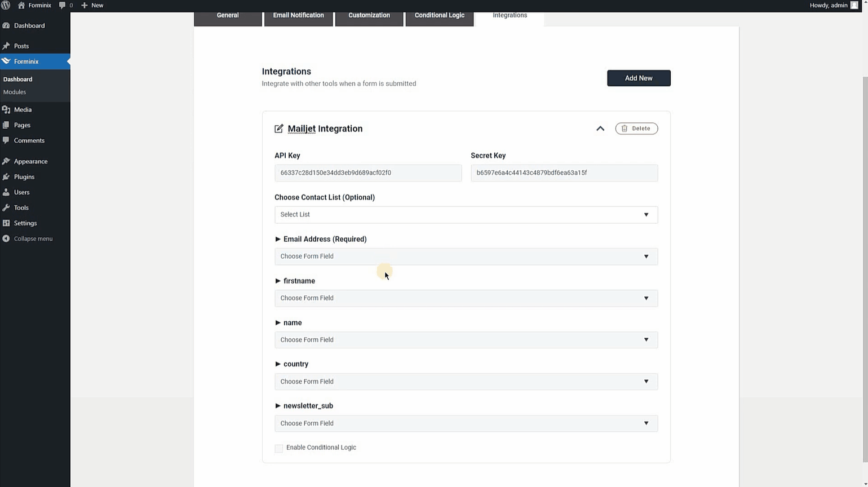This screenshot has height=487, width=868.
Task: Switch to the Customization tab
Action: (369, 18)
